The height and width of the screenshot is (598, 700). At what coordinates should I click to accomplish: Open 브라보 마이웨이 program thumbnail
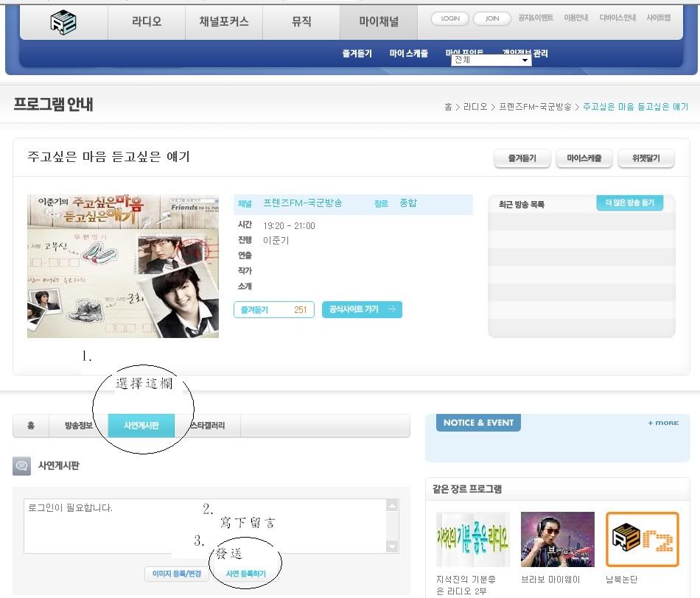(557, 539)
